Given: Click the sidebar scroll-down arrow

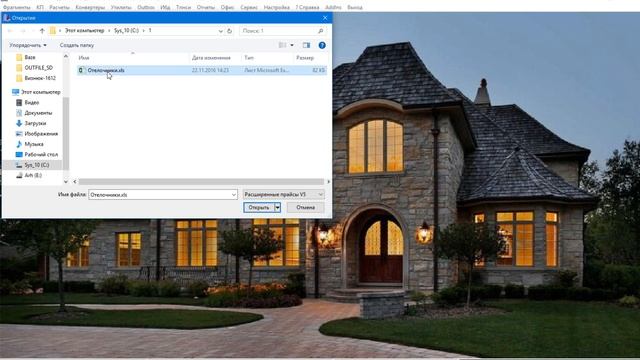Looking at the screenshot, I should (x=66, y=181).
